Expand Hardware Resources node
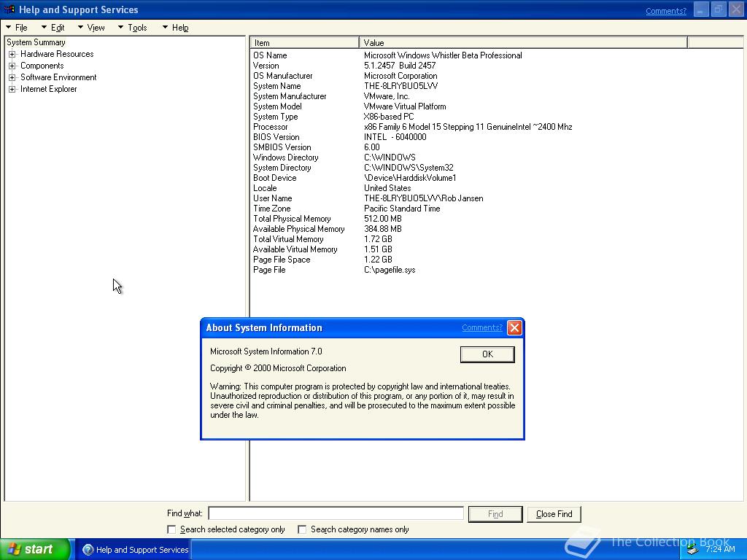Viewport: 747px width, 560px height. pyautogui.click(x=12, y=54)
